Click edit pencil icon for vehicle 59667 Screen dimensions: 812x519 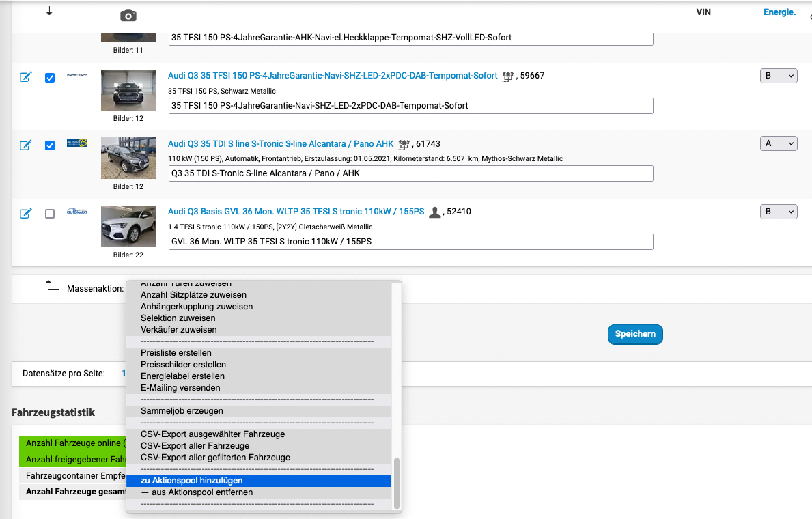tap(25, 78)
